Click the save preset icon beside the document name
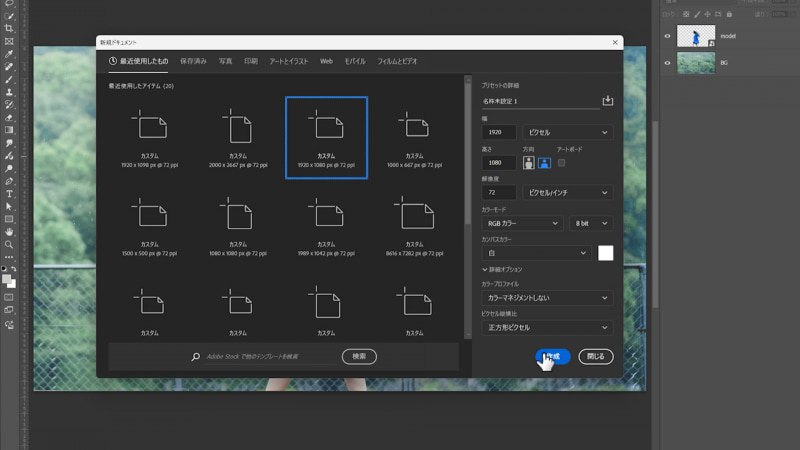Image resolution: width=800 pixels, height=450 pixels. coord(607,101)
